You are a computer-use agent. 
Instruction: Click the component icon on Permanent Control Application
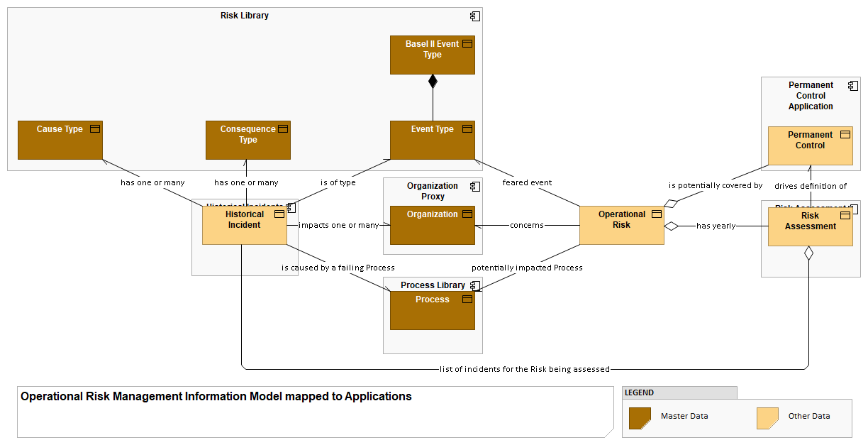852,85
